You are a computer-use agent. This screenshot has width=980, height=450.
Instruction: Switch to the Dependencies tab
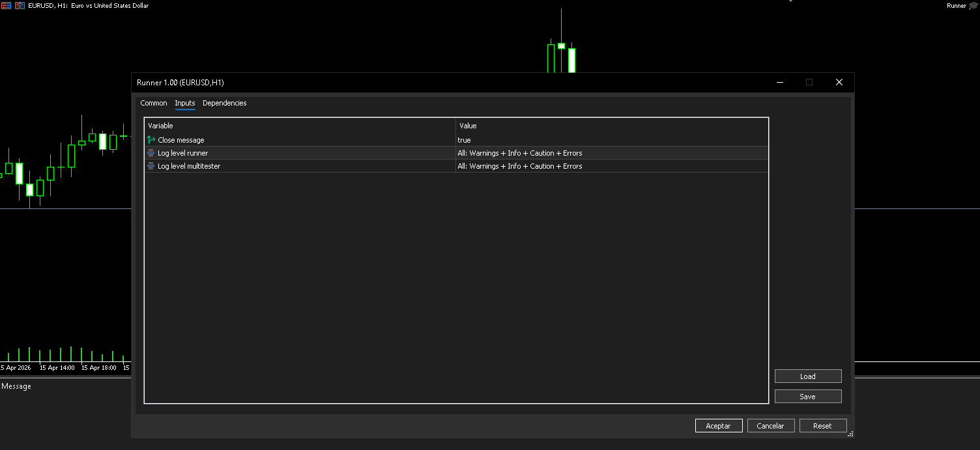pyautogui.click(x=224, y=103)
